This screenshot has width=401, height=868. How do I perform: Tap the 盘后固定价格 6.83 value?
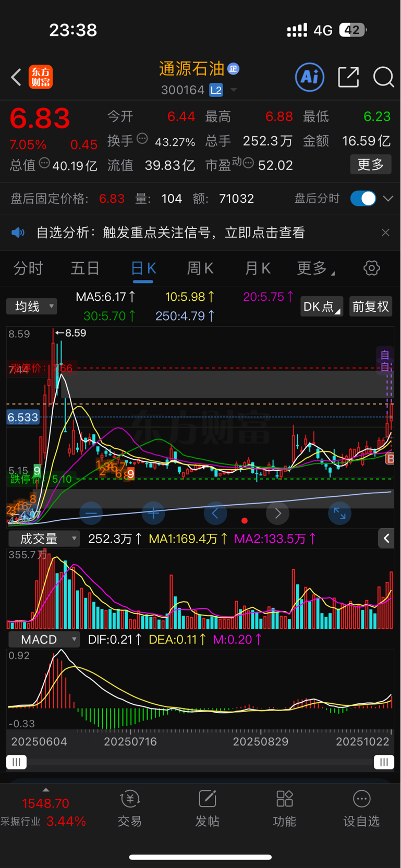click(112, 199)
